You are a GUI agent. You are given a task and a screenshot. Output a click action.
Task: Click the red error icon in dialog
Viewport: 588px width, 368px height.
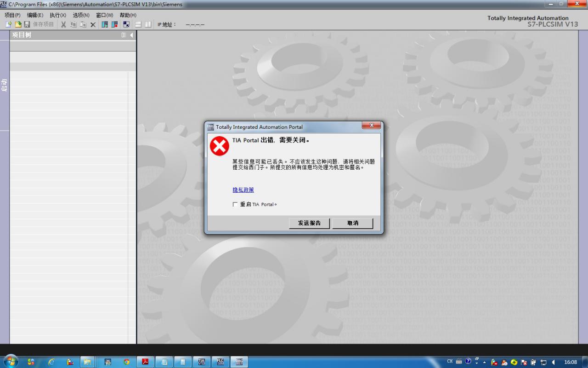(219, 146)
